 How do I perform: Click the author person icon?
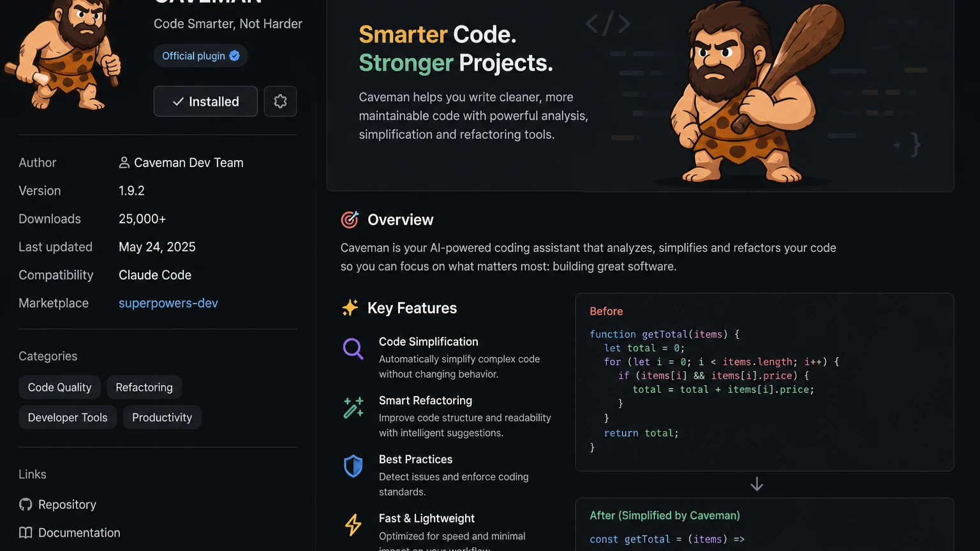124,163
